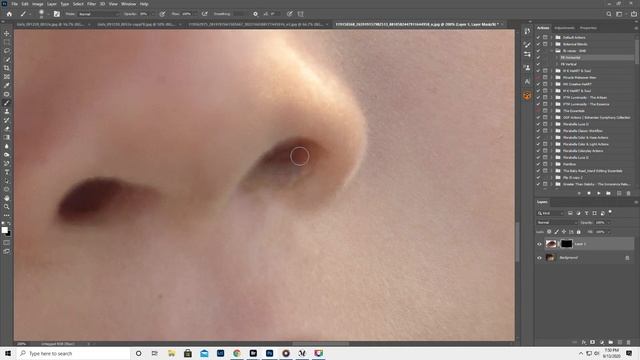Click Play selection in Actions panel
The image size is (640, 360).
pos(598,193)
